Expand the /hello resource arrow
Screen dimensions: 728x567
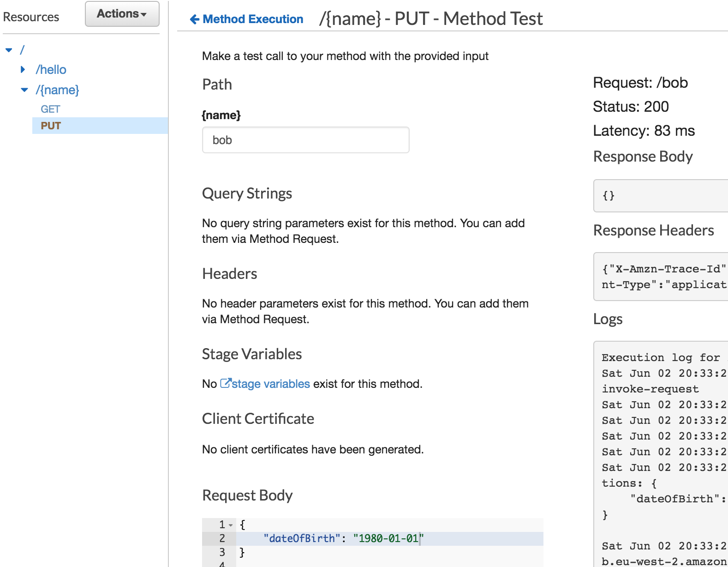click(x=23, y=70)
